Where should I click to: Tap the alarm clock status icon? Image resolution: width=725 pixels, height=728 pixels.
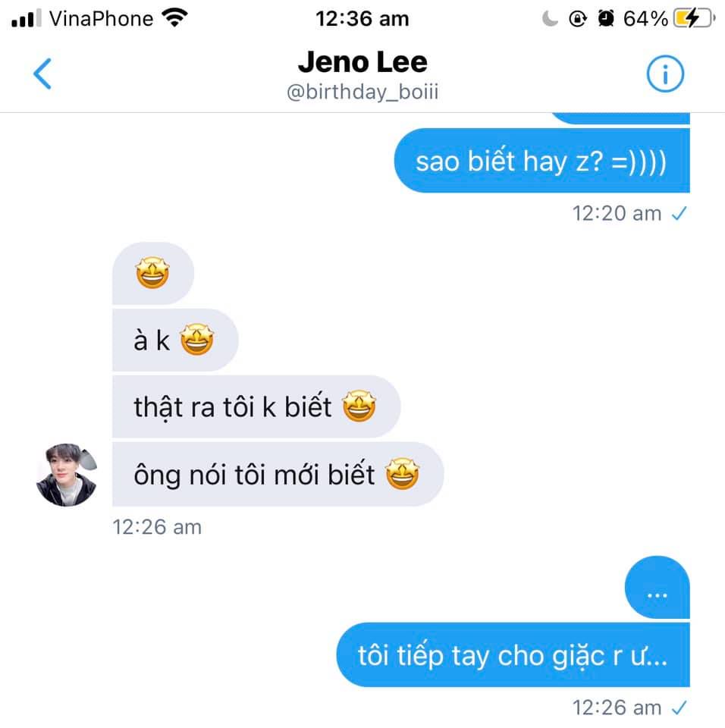click(606, 18)
